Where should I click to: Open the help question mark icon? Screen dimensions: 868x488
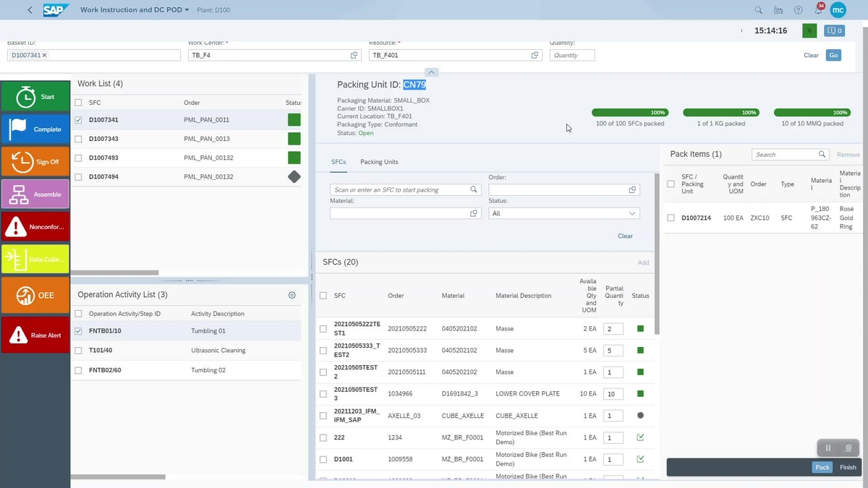click(x=799, y=10)
